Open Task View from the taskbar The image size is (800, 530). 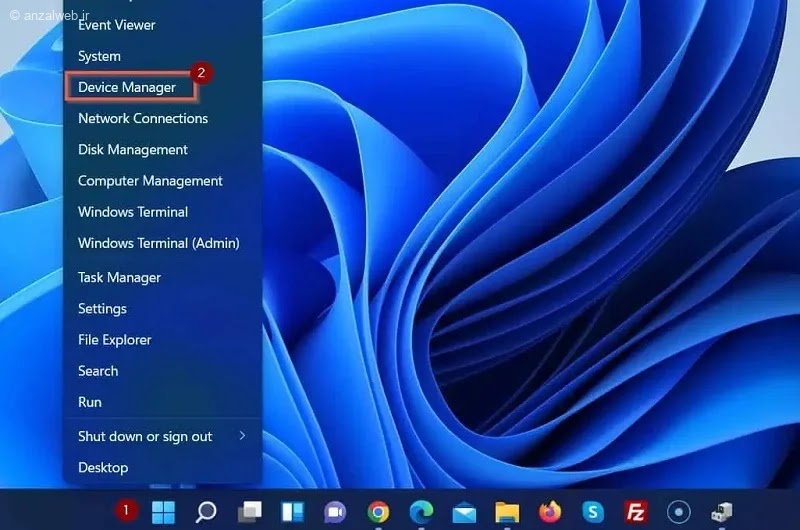click(249, 512)
